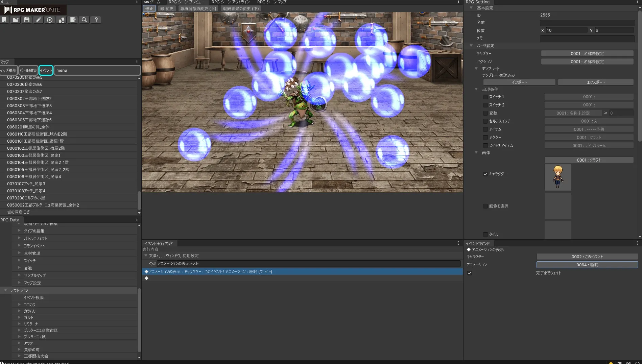The width and height of the screenshot is (642, 364).
Task: Click the new project page icon
Action: pyautogui.click(x=4, y=20)
